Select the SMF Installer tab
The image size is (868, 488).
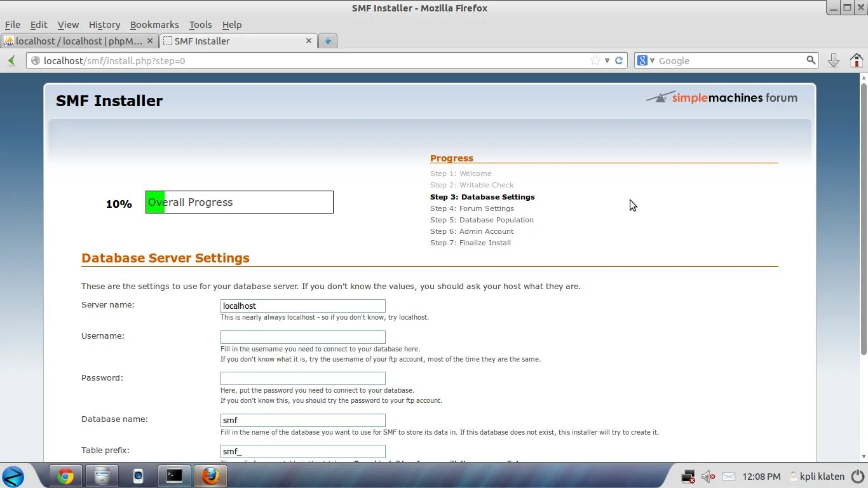click(x=238, y=41)
